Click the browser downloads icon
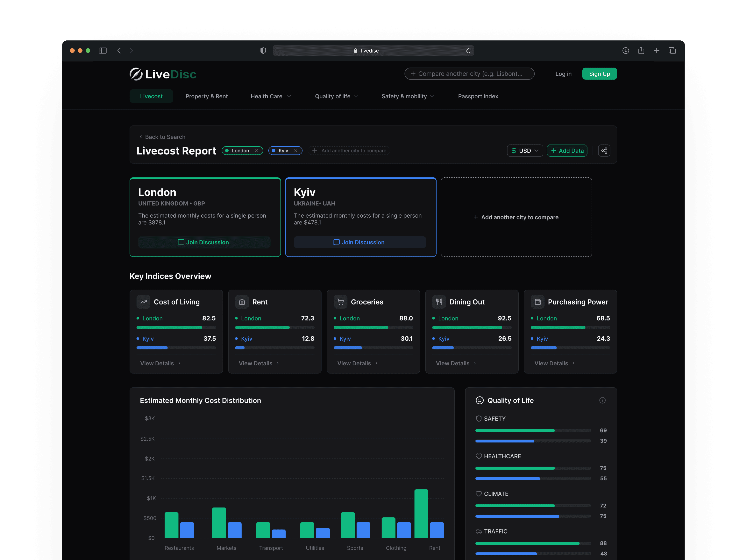Screen dimensions: 747x560 (x=625, y=51)
